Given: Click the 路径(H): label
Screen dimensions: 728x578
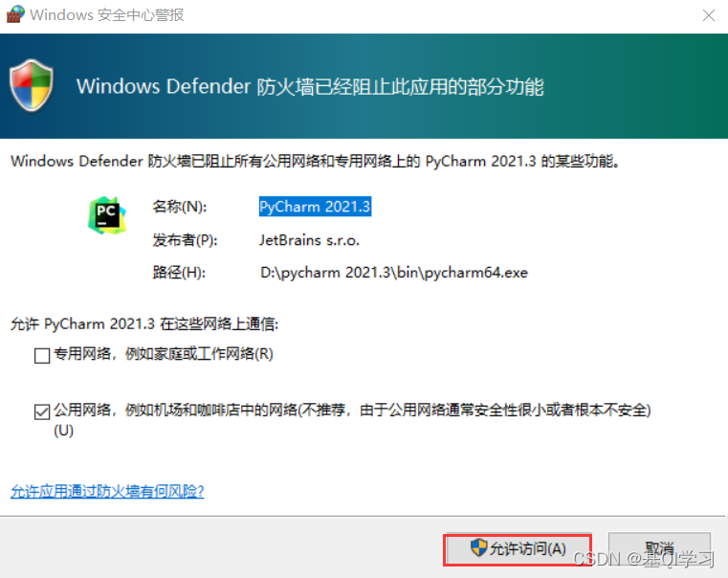Looking at the screenshot, I should (179, 272).
